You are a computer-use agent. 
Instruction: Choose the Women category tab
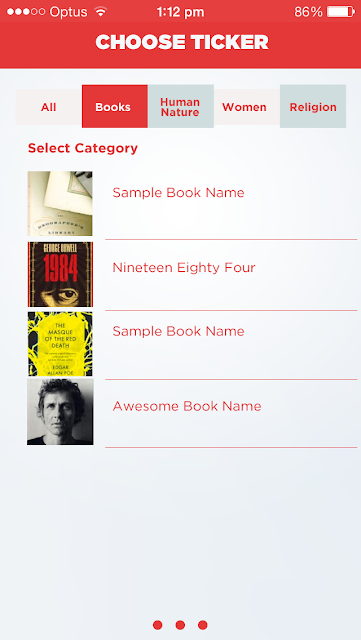click(x=247, y=107)
